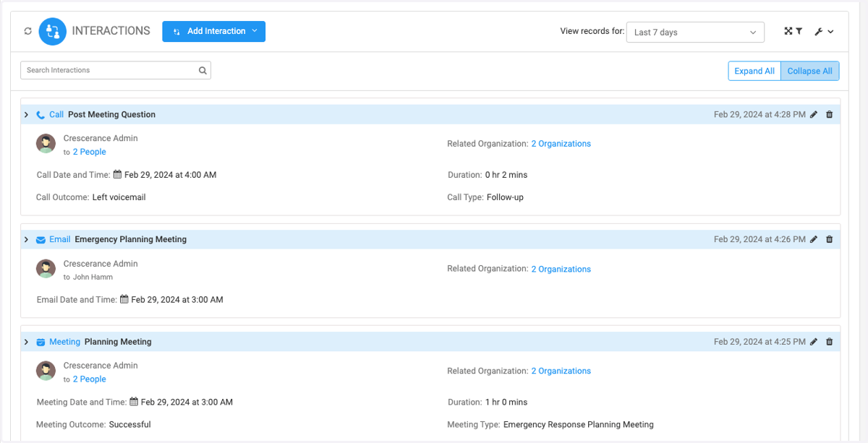Select the Post Meeting Question title

click(x=111, y=114)
